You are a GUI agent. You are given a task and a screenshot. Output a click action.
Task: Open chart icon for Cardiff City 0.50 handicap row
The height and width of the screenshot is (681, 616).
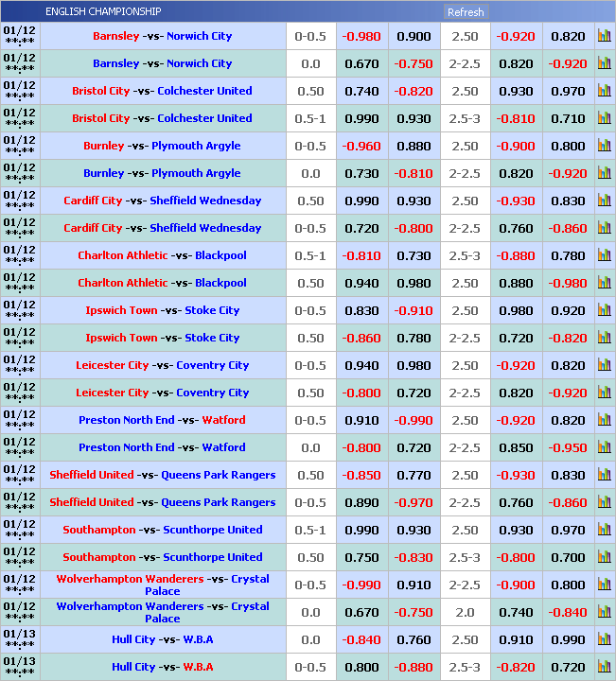tap(604, 201)
